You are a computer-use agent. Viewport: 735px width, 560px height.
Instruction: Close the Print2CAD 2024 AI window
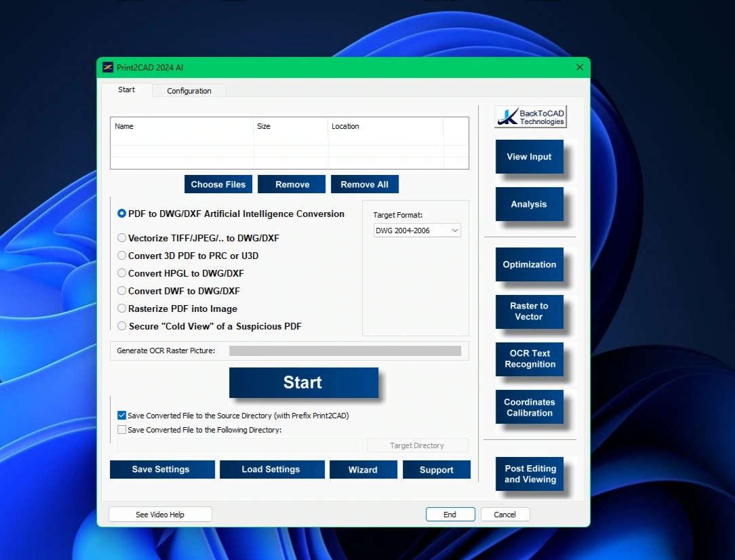click(x=580, y=68)
